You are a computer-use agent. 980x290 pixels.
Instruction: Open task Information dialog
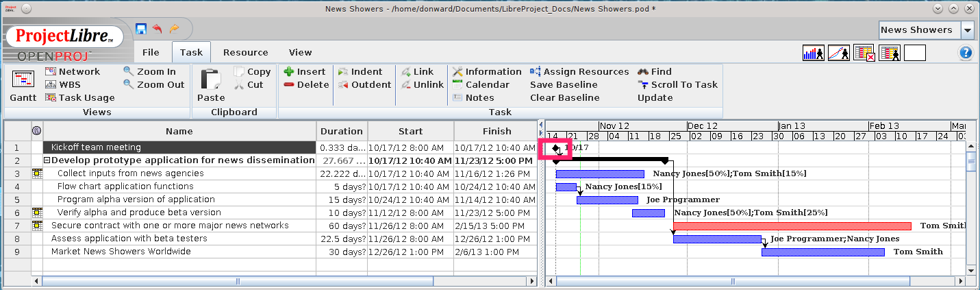point(487,71)
